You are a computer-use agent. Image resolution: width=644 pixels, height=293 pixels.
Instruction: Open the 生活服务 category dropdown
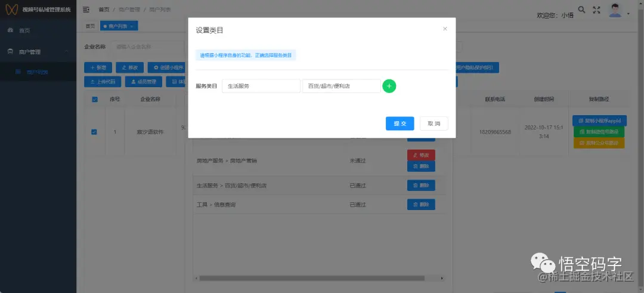[261, 86]
